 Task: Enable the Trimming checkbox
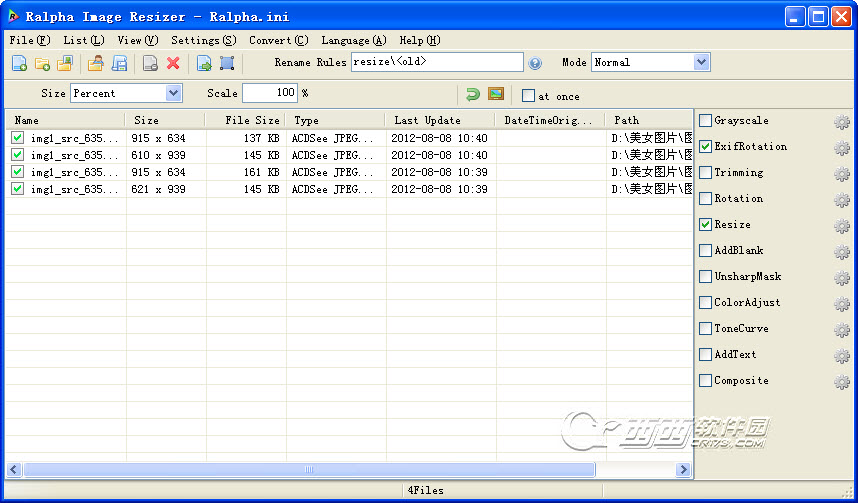[x=706, y=172]
